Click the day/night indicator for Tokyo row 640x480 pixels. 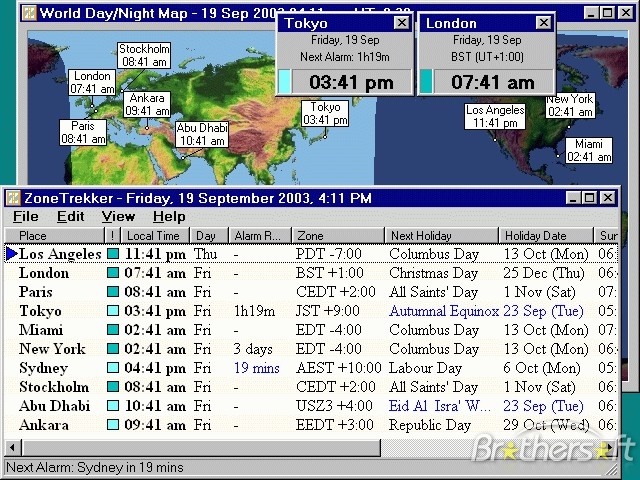(113, 311)
